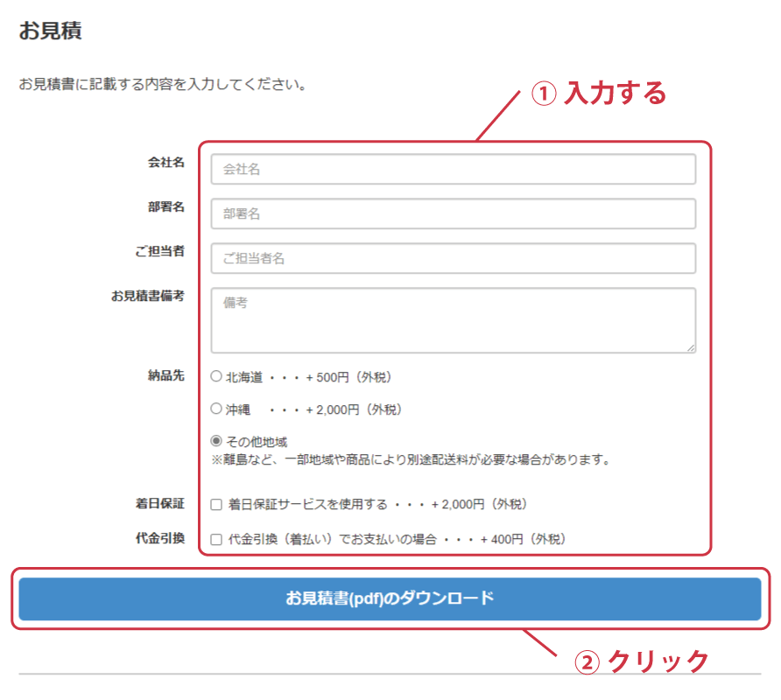781x700 pixels.
Task: Select the その他地域 radio button
Action: pyautogui.click(x=215, y=441)
